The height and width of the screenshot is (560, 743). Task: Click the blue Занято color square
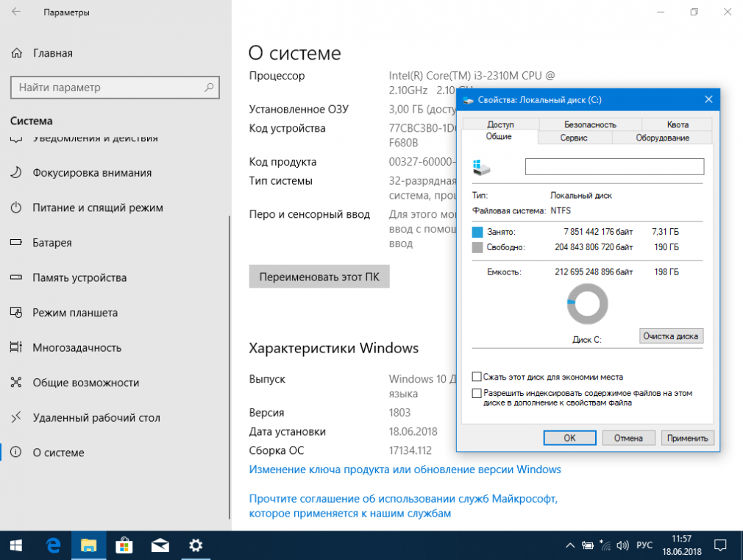(477, 232)
